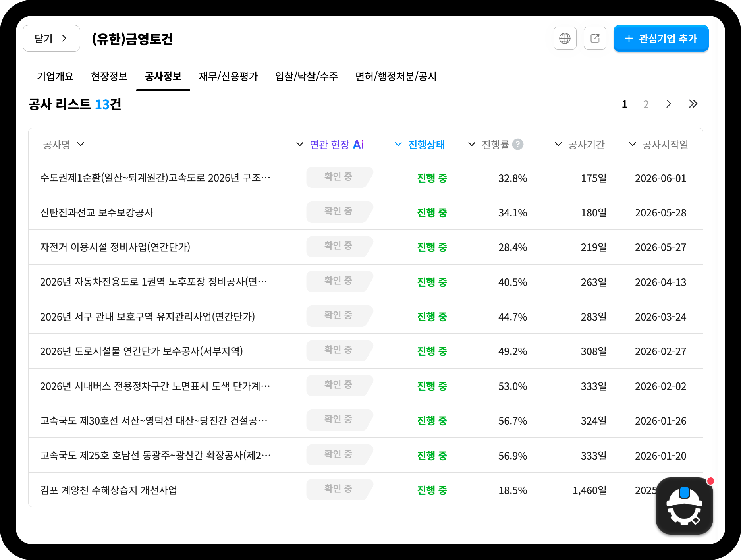The height and width of the screenshot is (560, 741).
Task: Open the 재무/신용평가 tab
Action: (x=228, y=76)
